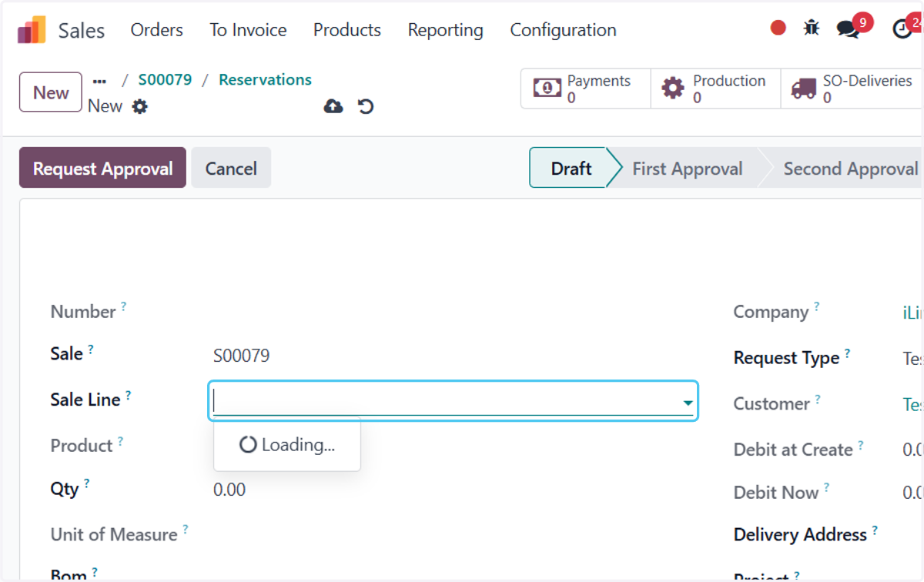Image resolution: width=924 pixels, height=582 pixels.
Task: Open the Reporting menu
Action: (x=446, y=30)
